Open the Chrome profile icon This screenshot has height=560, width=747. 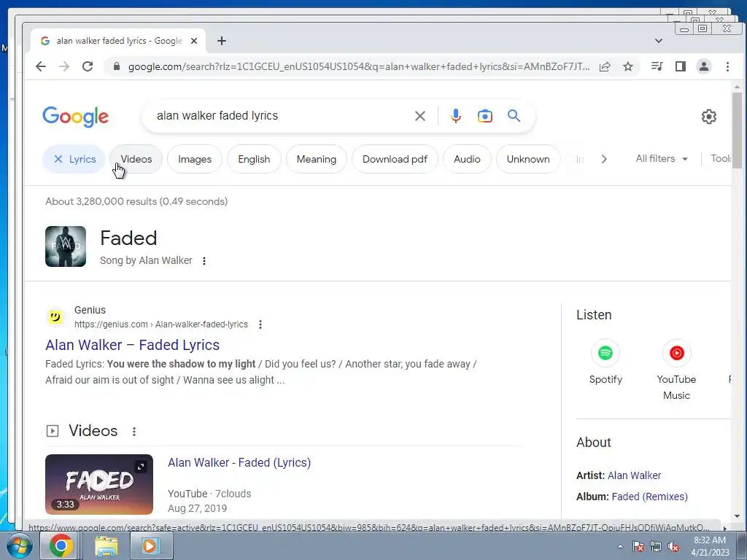click(704, 66)
